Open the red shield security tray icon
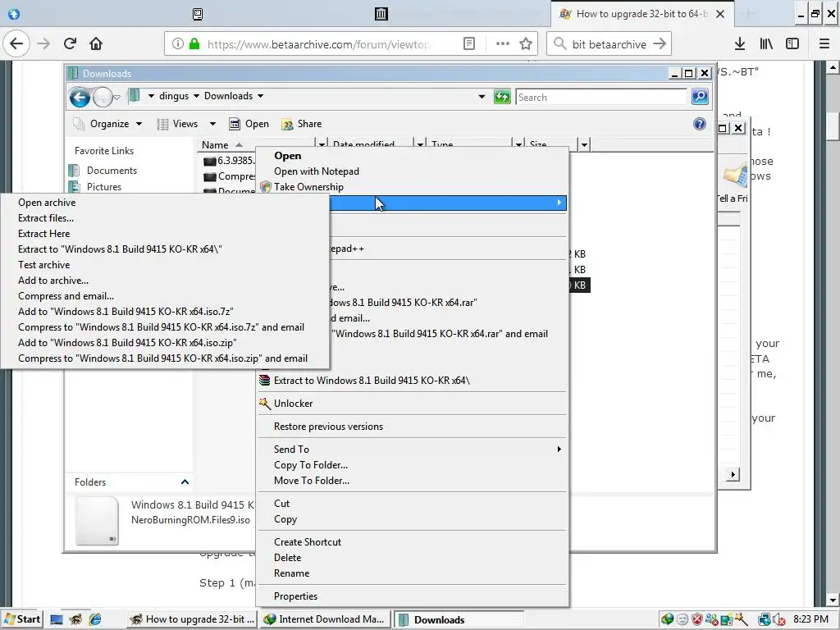The width and height of the screenshot is (840, 630). (697, 619)
